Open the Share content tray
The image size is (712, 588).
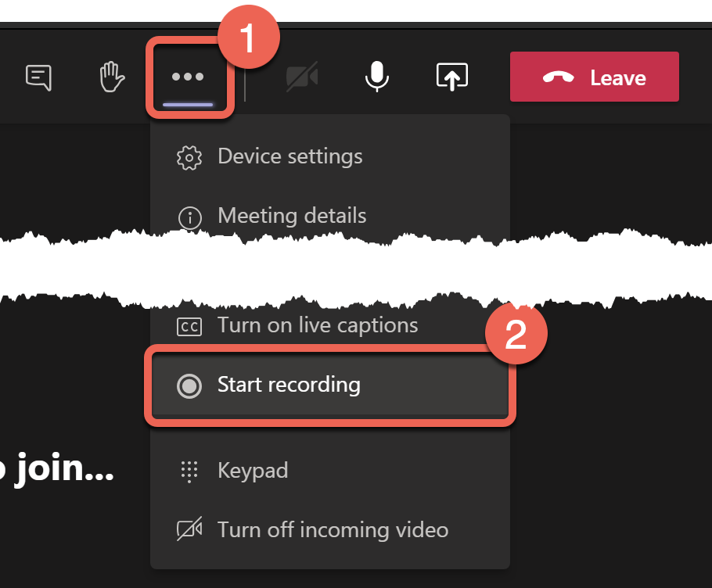(x=451, y=77)
